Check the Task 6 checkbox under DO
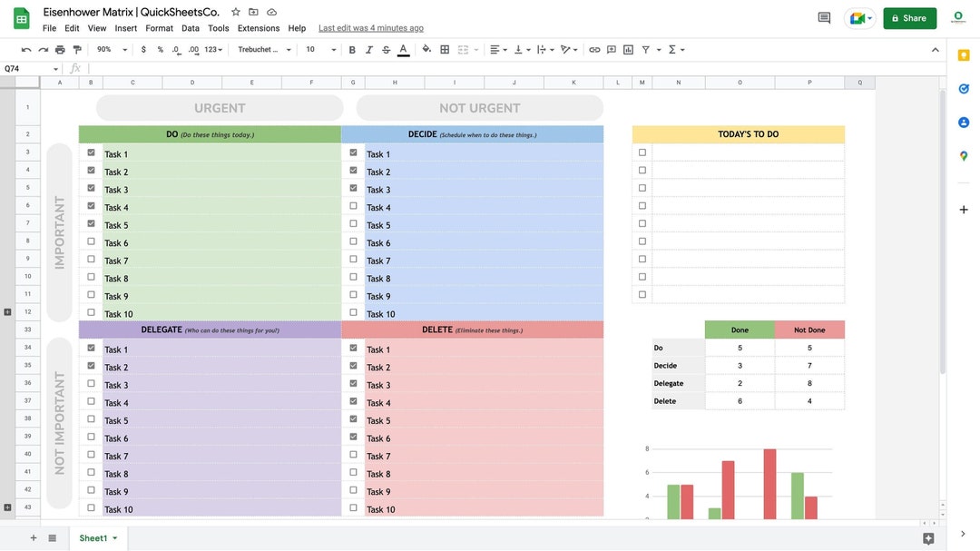Viewport: 980px width, 551px height. (90, 240)
